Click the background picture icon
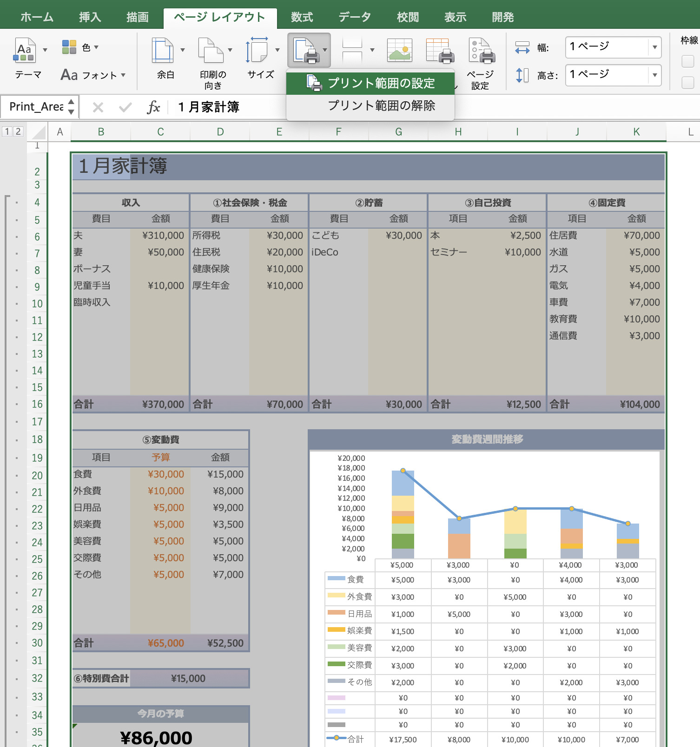Viewport: 700px width, 747px height. point(400,50)
